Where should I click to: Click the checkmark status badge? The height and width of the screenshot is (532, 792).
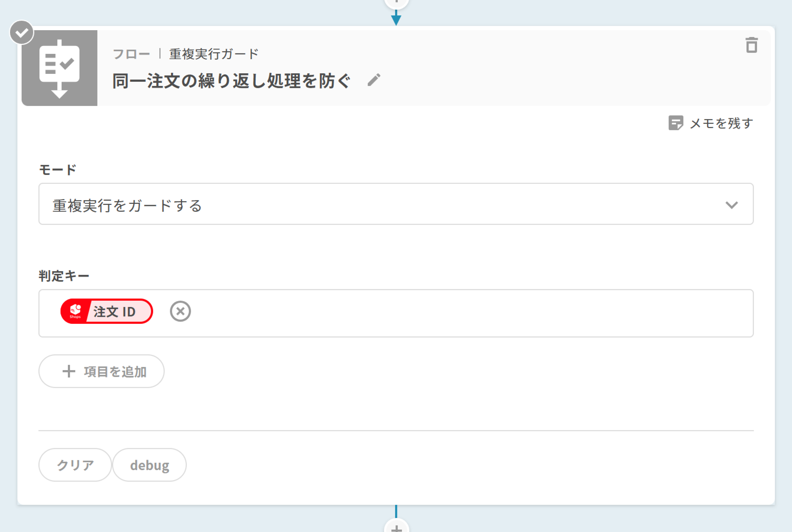click(x=22, y=32)
